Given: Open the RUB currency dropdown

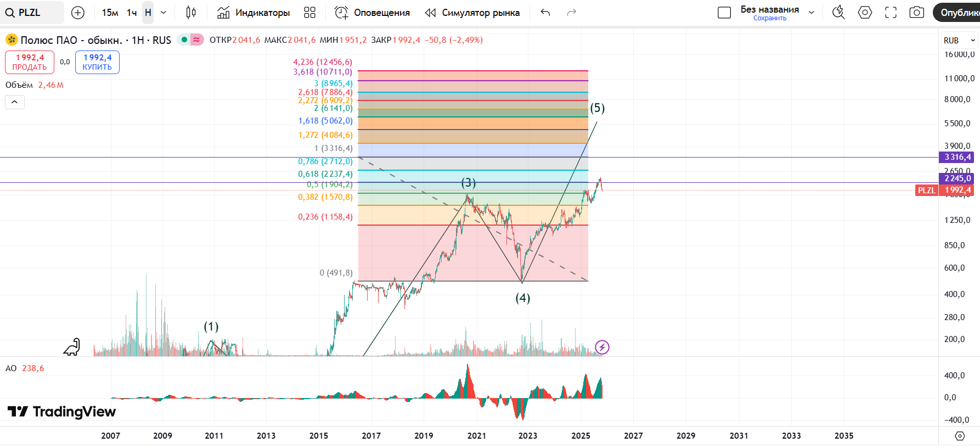Looking at the screenshot, I should coord(959,40).
